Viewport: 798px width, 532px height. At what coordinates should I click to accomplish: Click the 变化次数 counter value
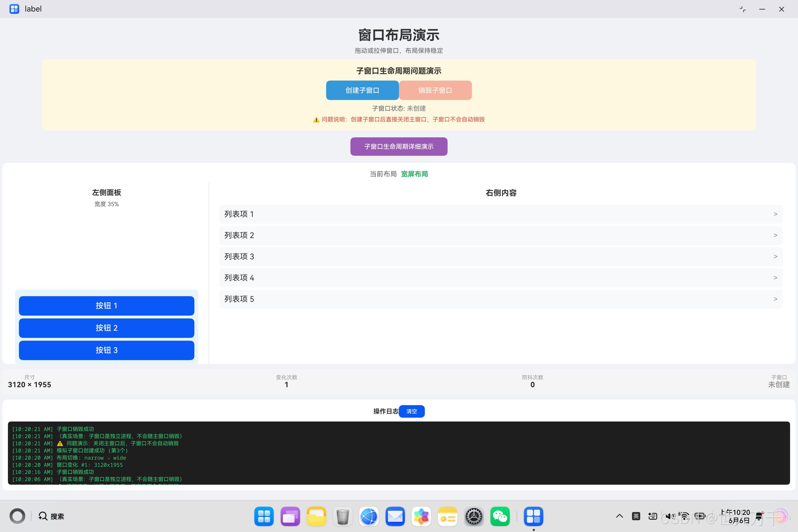(x=286, y=384)
